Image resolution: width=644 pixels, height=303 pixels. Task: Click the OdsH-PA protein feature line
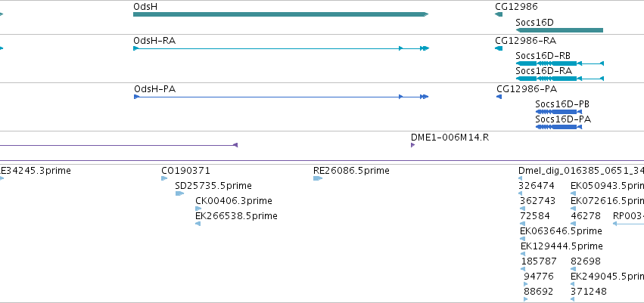(282, 97)
